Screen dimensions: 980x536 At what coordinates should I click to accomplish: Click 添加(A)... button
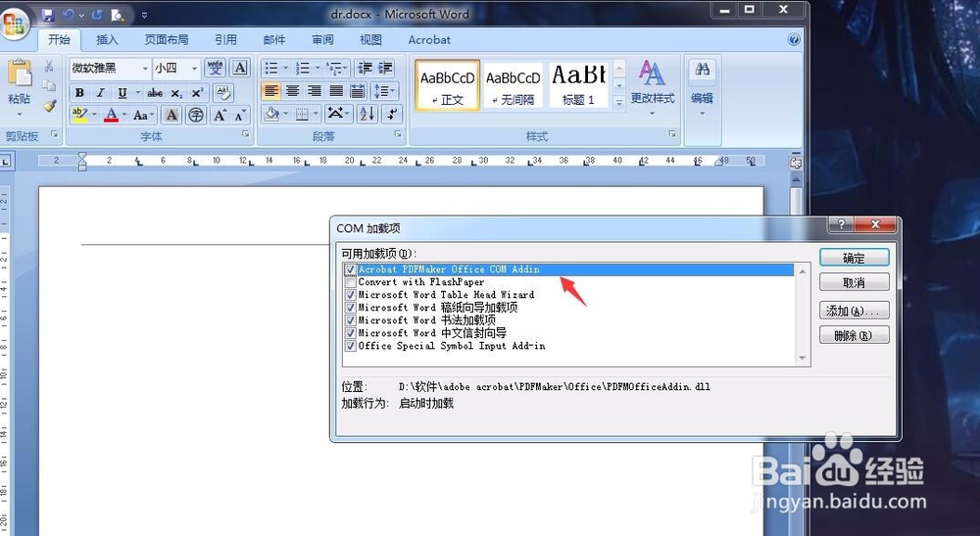point(854,311)
